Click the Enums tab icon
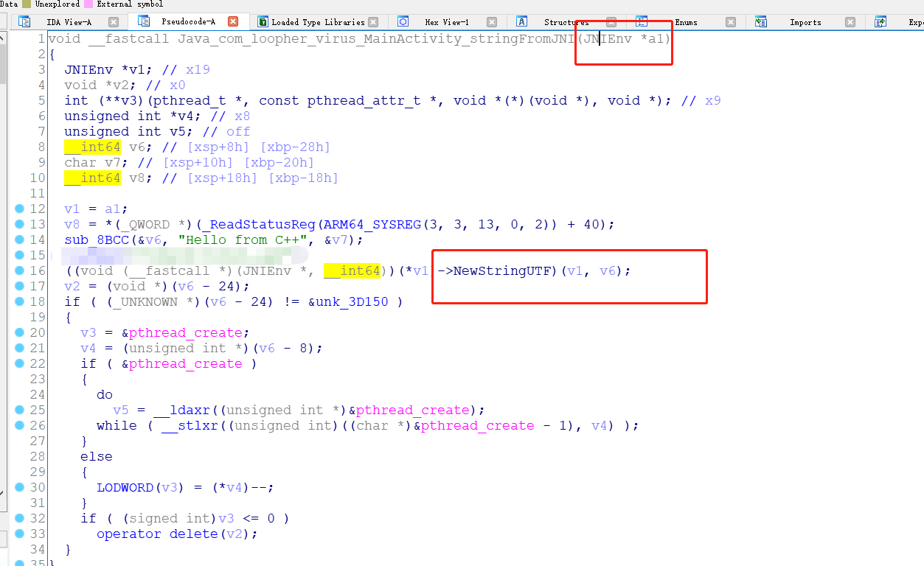The image size is (924, 566). point(640,22)
